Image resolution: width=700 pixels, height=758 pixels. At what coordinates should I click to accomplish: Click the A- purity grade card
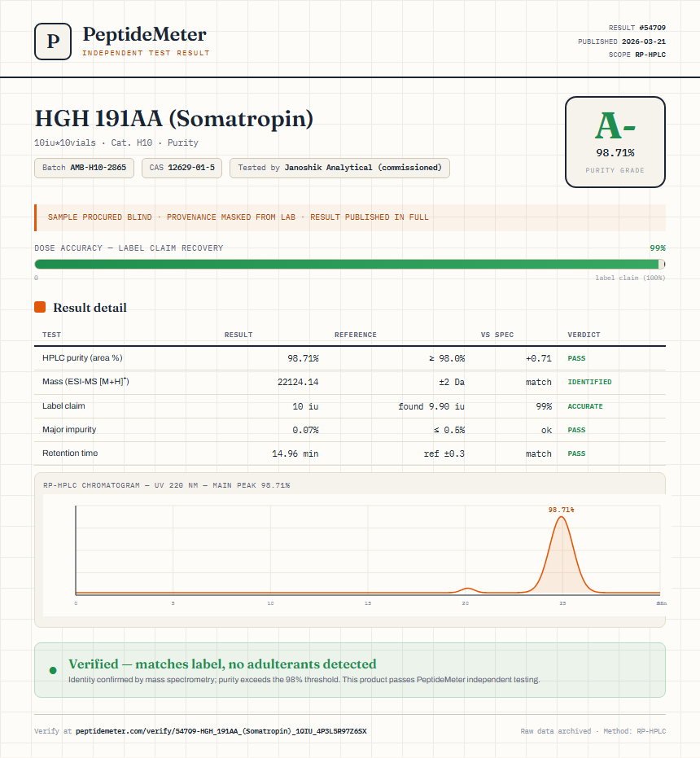tap(615, 142)
